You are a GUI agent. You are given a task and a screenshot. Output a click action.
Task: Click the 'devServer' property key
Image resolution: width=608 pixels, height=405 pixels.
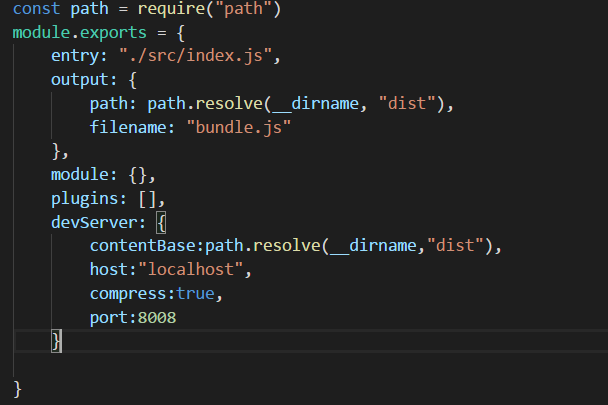pos(94,222)
